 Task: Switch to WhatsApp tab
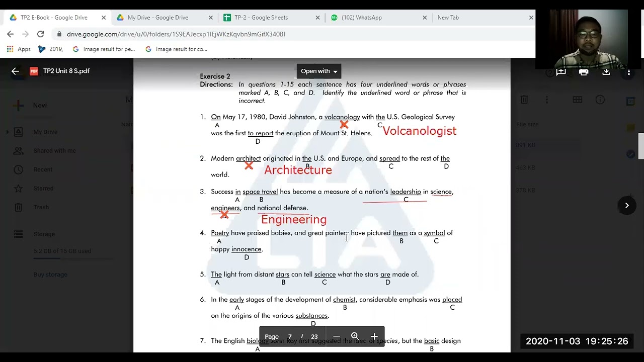(362, 18)
